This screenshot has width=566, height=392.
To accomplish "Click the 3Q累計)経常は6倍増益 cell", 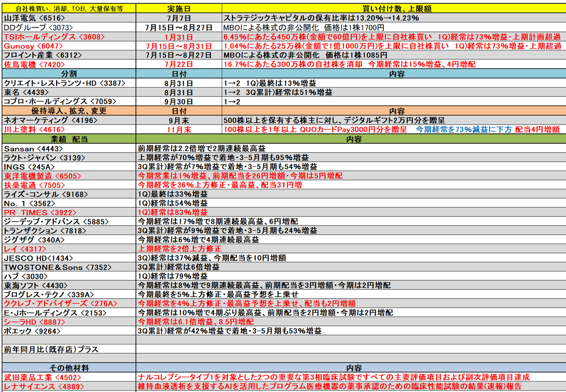I will click(350, 267).
